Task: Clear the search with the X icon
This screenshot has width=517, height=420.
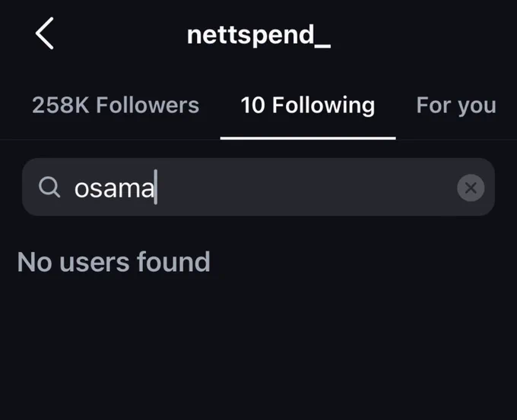Action: tap(471, 188)
